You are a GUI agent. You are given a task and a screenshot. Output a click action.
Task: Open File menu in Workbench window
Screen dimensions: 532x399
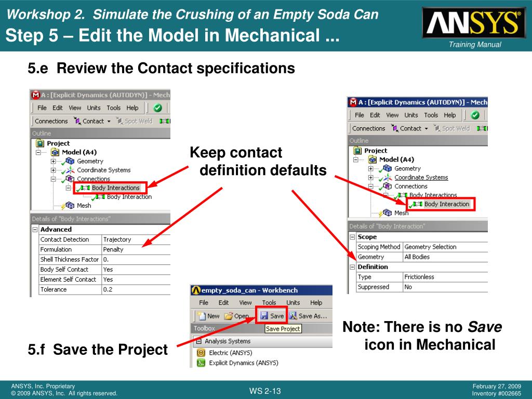204,303
